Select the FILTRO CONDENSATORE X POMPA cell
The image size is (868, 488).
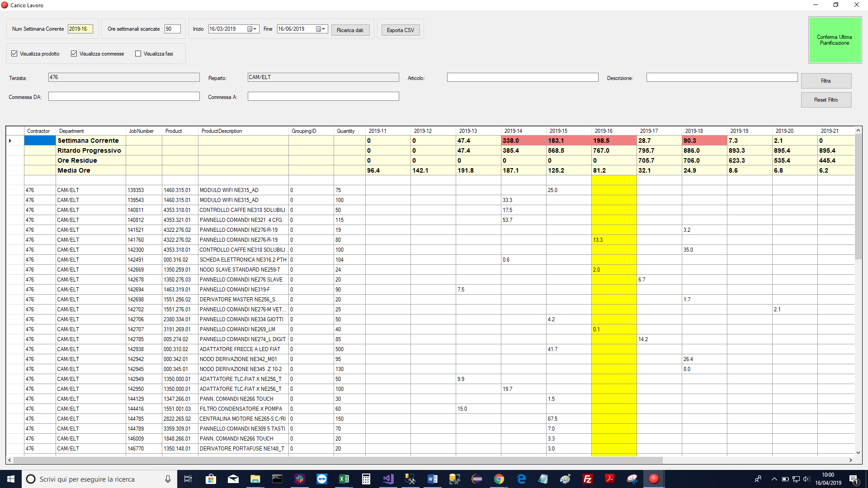click(243, 409)
